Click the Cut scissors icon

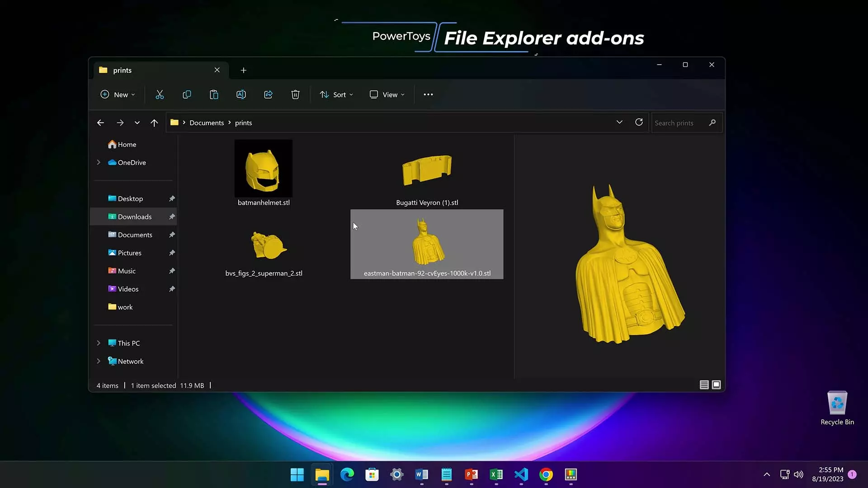click(160, 94)
